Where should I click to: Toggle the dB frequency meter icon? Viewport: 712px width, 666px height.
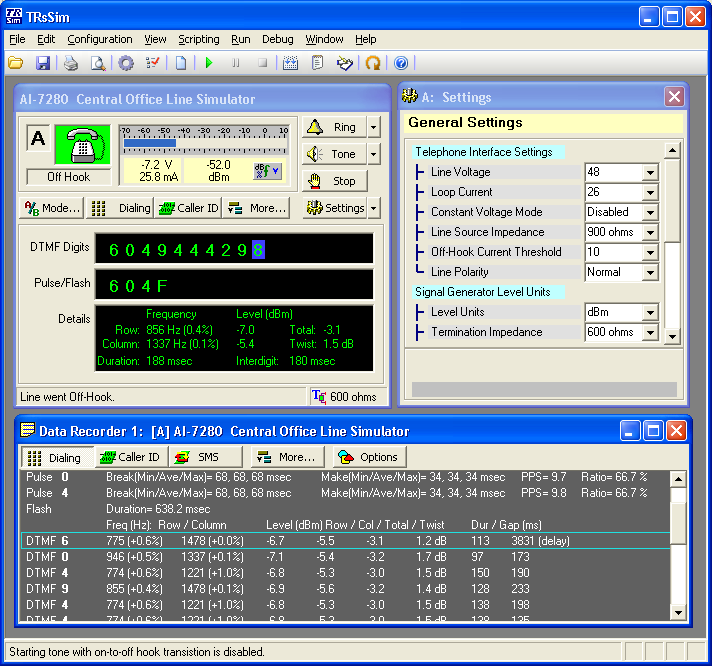(x=267, y=171)
